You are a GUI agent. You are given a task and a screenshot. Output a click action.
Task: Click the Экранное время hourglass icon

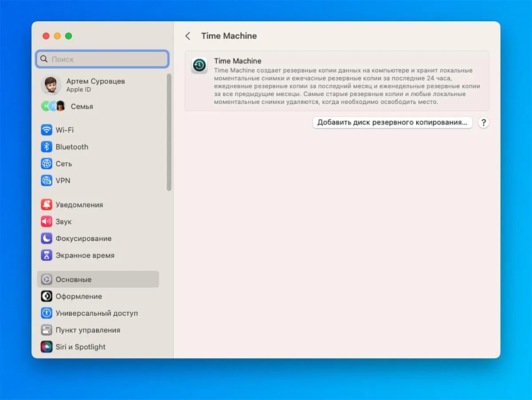pos(47,255)
